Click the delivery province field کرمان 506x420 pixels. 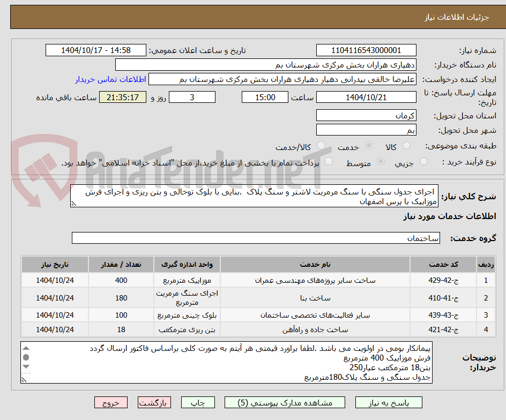[366, 116]
